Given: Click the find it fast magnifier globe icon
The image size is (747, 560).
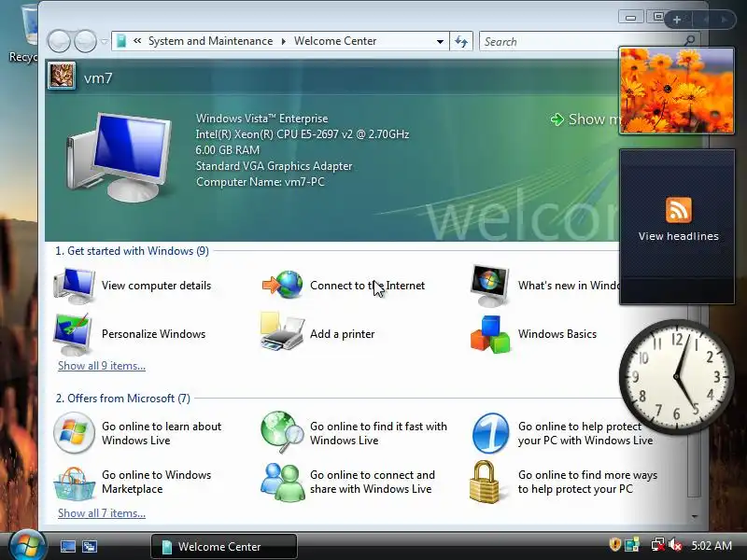Looking at the screenshot, I should [x=282, y=432].
